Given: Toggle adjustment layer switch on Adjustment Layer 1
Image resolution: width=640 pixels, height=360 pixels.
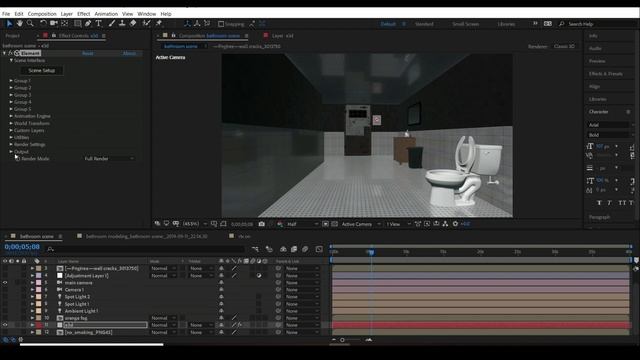Looking at the screenshot, I should click(259, 276).
